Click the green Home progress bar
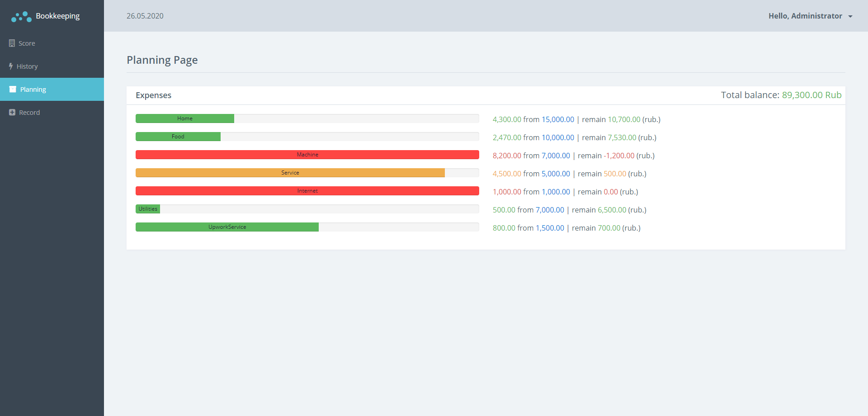This screenshot has height=416, width=868. click(x=185, y=118)
